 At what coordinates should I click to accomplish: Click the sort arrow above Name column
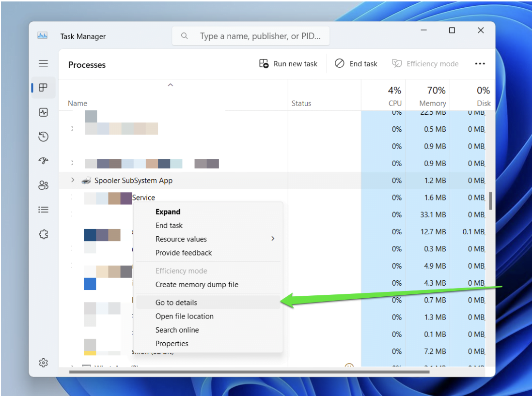coord(170,84)
